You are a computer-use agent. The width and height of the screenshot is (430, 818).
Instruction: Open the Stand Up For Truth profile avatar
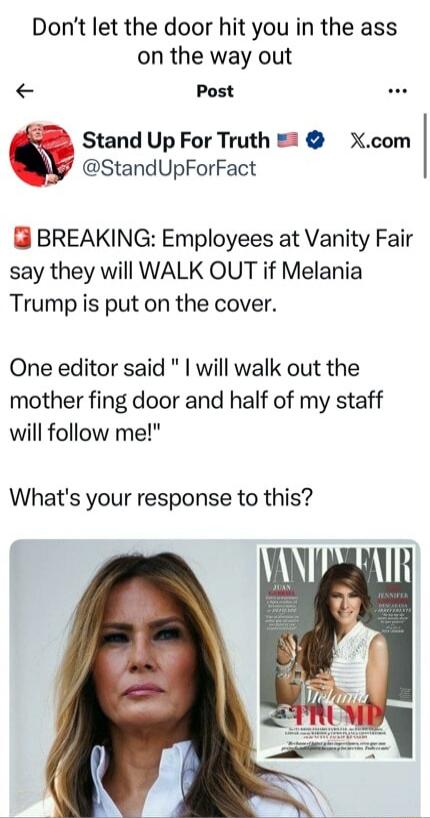(42, 154)
